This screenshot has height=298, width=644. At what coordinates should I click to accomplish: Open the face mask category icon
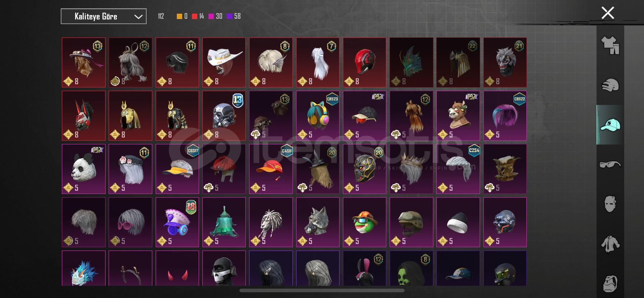[x=610, y=204]
